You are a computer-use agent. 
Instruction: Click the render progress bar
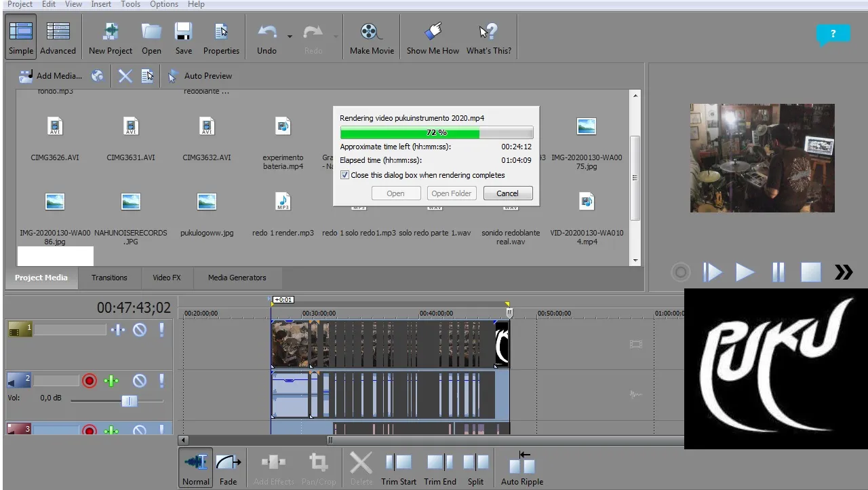click(x=436, y=132)
